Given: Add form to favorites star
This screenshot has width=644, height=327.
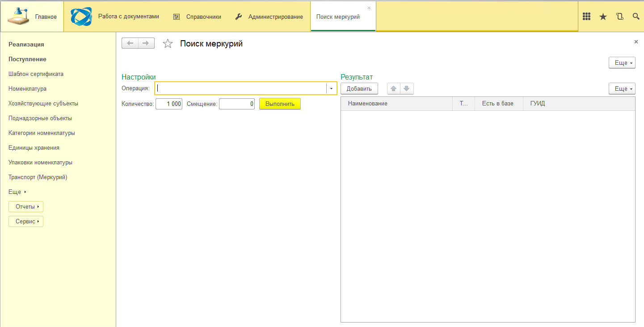Looking at the screenshot, I should click(168, 43).
